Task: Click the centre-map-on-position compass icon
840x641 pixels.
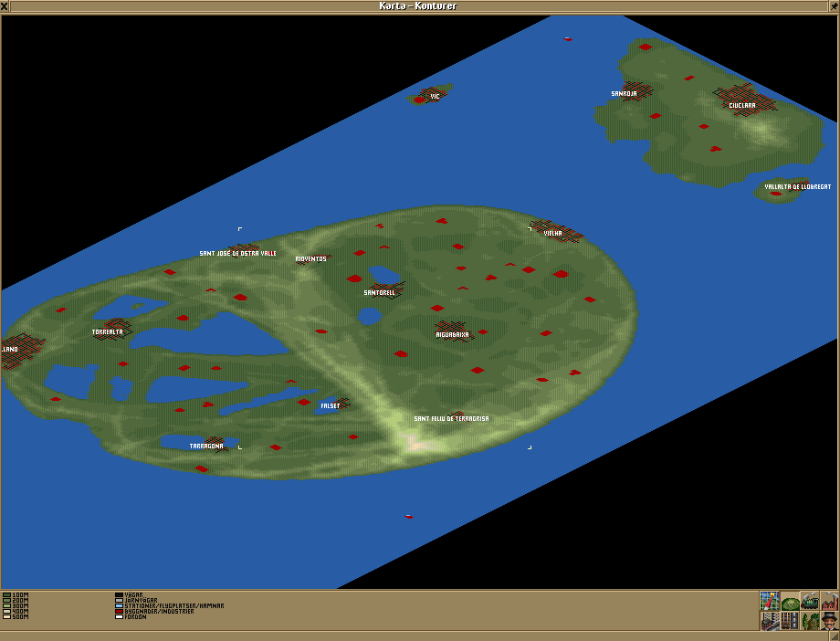Action: pos(770,601)
